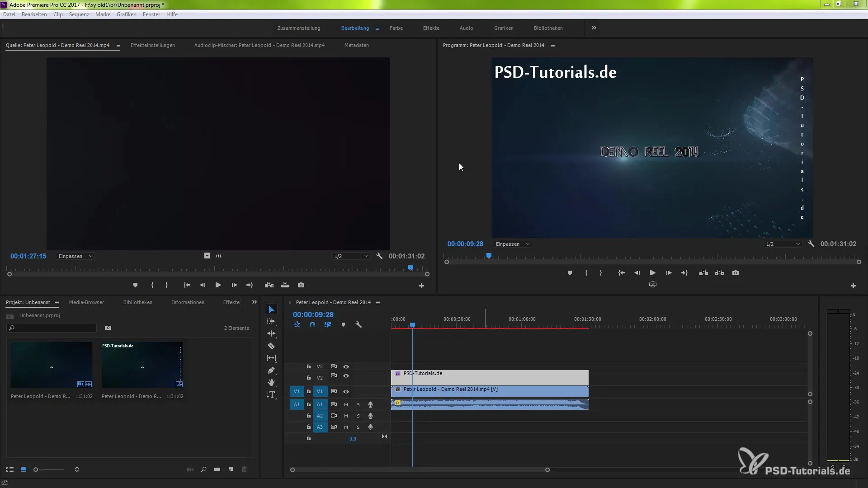Open Program monitor 1/2 resolution dropdown
The height and width of the screenshot is (488, 868).
coord(783,244)
